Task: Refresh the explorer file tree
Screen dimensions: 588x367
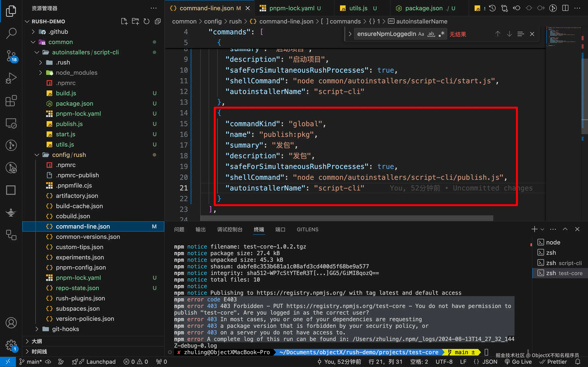Action: (x=146, y=21)
